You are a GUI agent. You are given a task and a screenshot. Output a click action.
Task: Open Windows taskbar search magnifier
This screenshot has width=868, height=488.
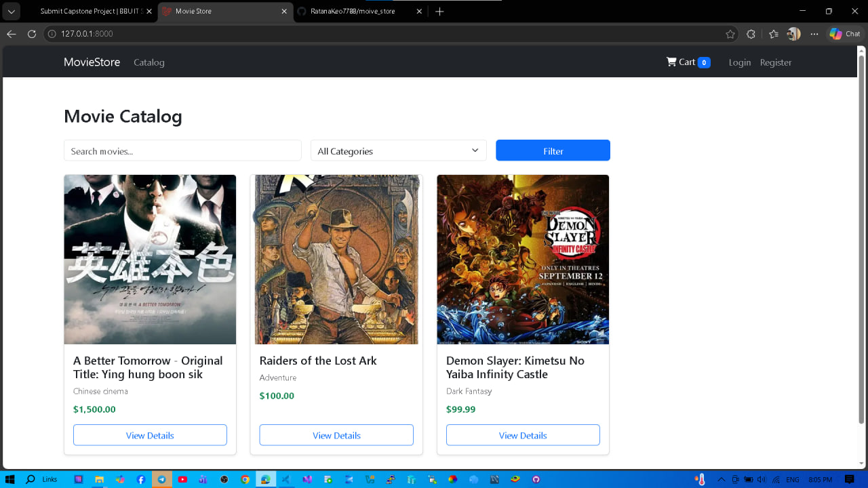(31, 479)
